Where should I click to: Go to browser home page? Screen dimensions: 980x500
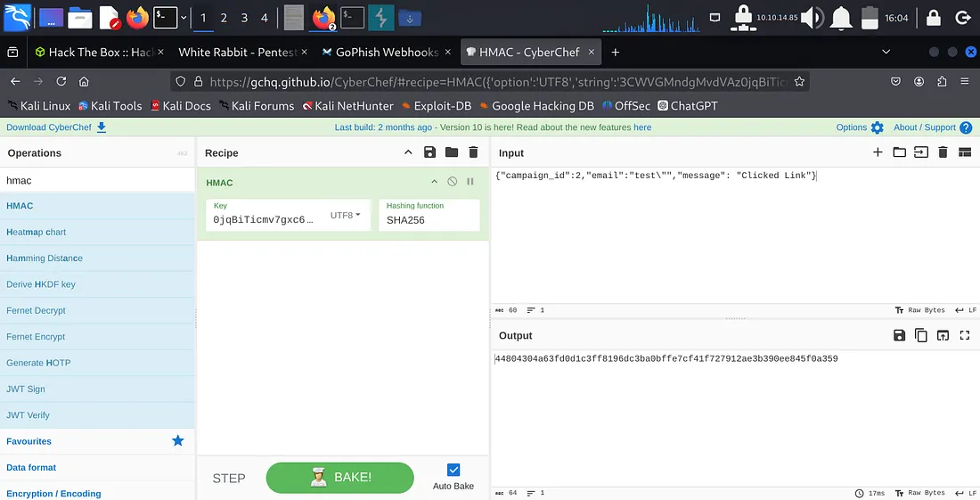(84, 81)
